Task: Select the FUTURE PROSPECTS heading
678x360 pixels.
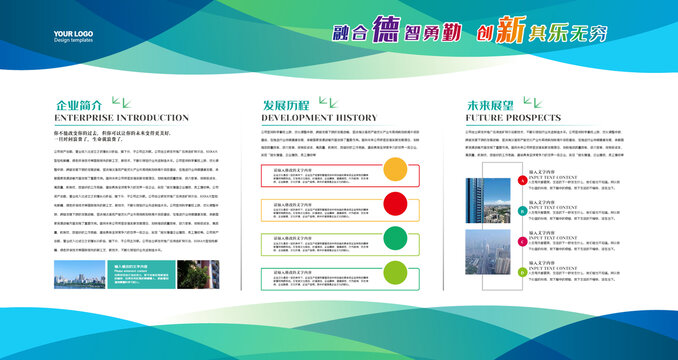Action: tap(513, 118)
